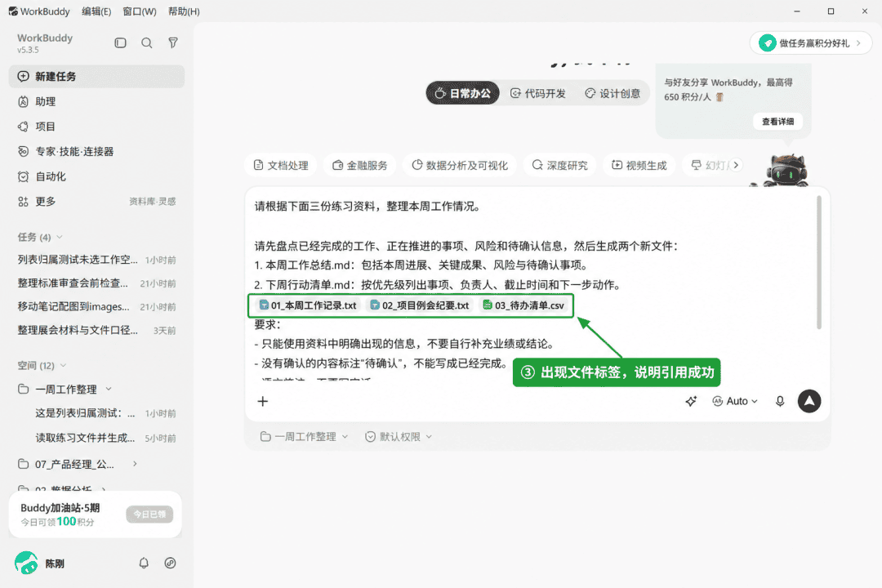The height and width of the screenshot is (588, 882).
Task: Click the prompt box vertical scrollbar
Action: 819,262
